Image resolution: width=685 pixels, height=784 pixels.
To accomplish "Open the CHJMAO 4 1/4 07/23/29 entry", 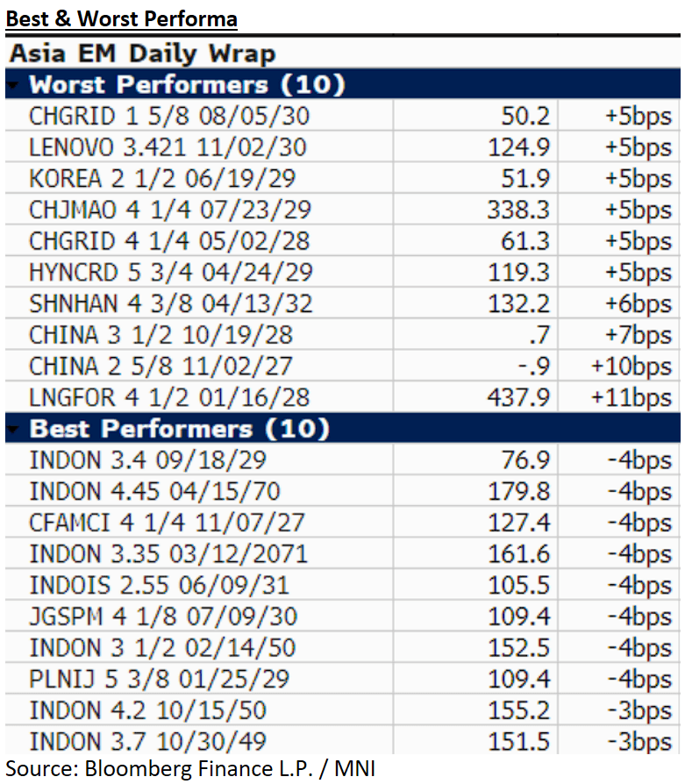I will [x=170, y=210].
